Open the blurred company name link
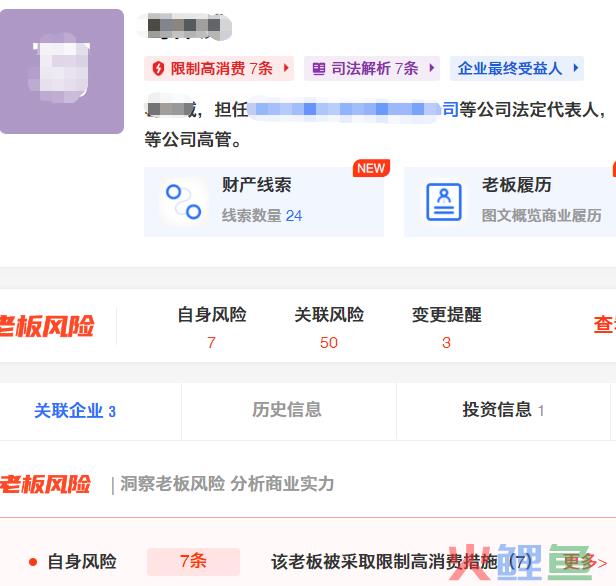This screenshot has height=586, width=616. (x=353, y=109)
